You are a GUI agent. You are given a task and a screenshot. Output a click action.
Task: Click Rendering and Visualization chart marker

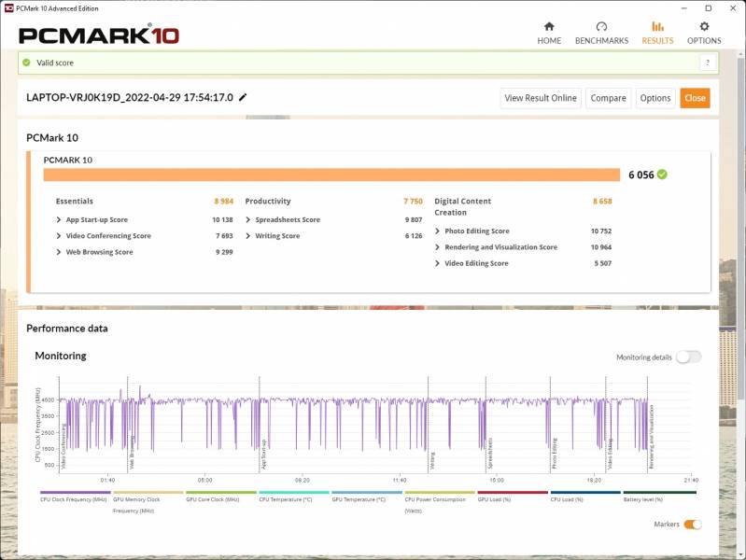(652, 437)
